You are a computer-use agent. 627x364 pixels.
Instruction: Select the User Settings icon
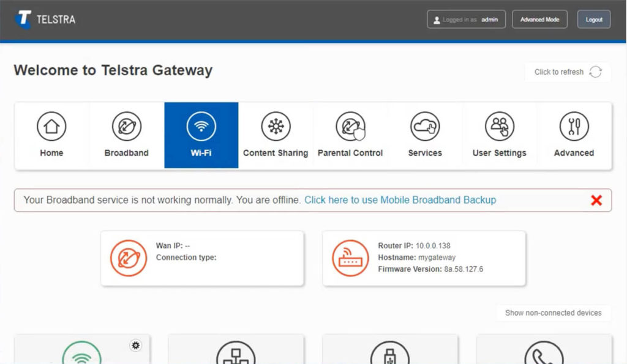500,126
